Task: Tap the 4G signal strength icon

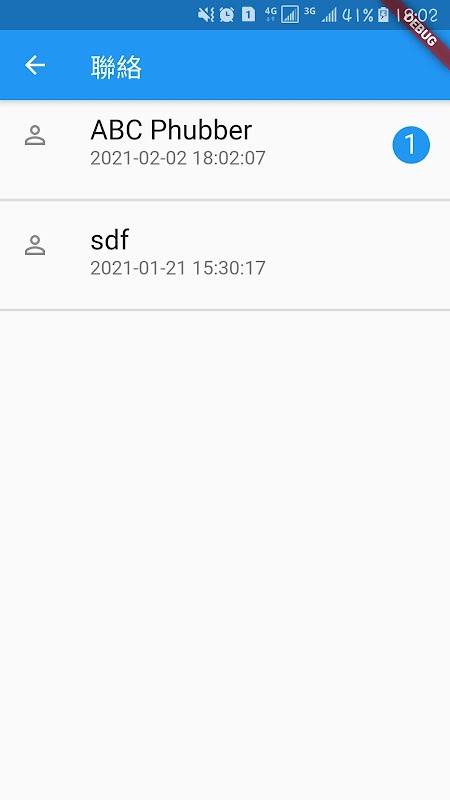Action: click(x=282, y=14)
